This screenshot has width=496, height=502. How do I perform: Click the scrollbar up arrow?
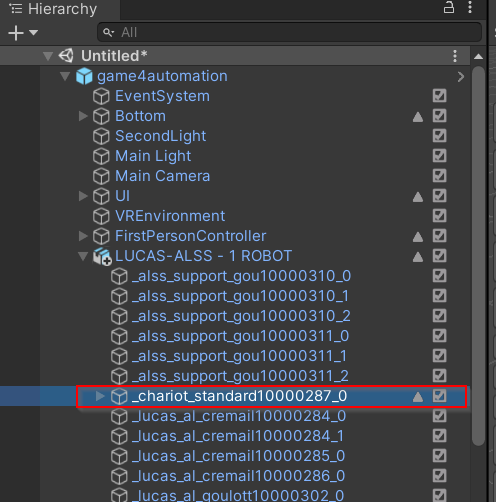click(x=478, y=56)
